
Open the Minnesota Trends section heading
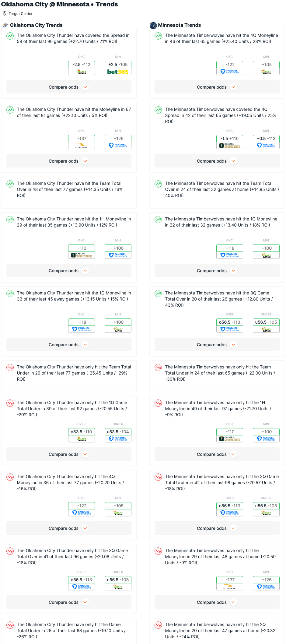[x=180, y=25]
